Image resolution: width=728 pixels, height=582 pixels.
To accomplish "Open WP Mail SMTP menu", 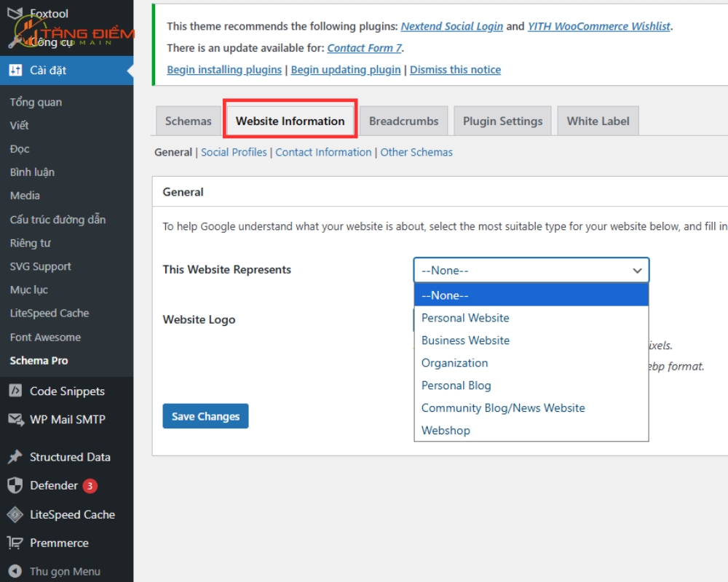I will tap(66, 420).
